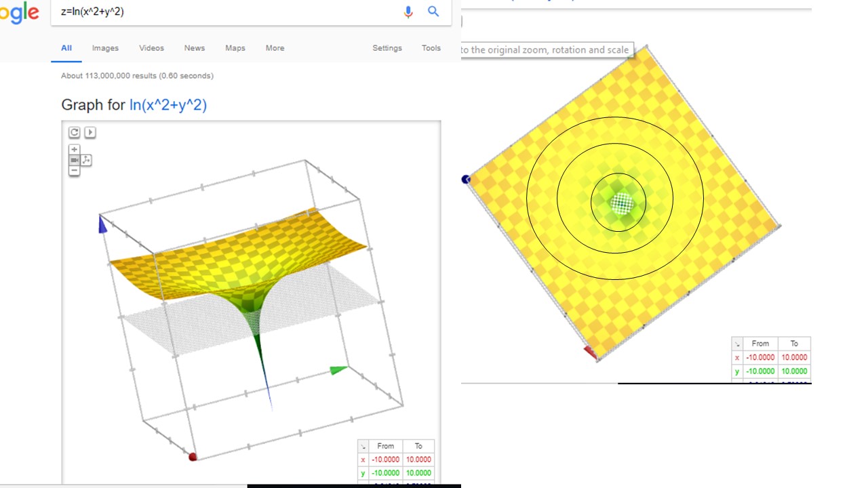Toggle the axes scale mode button
Image resolution: width=868 pixels, height=488 pixels.
(x=86, y=160)
